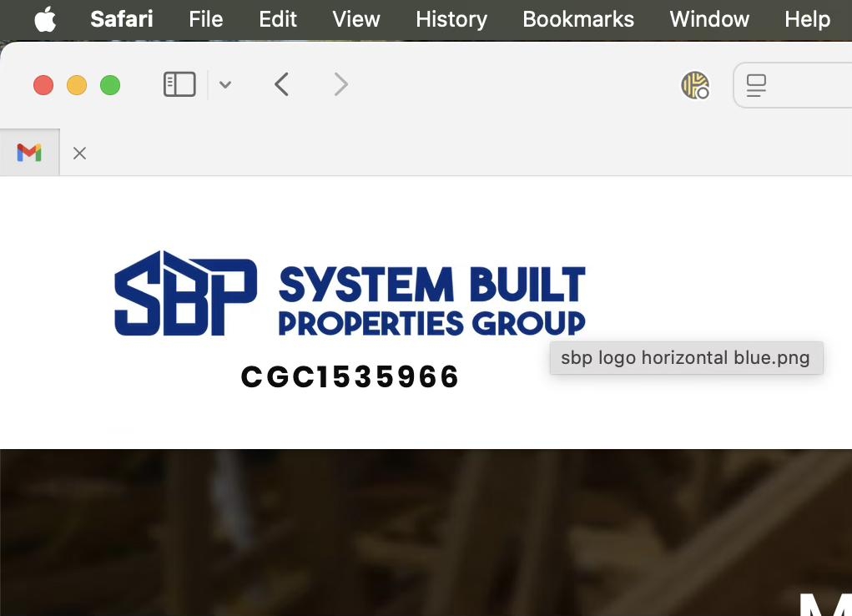
Task: Minimize the Safari window with yellow button
Action: [77, 85]
